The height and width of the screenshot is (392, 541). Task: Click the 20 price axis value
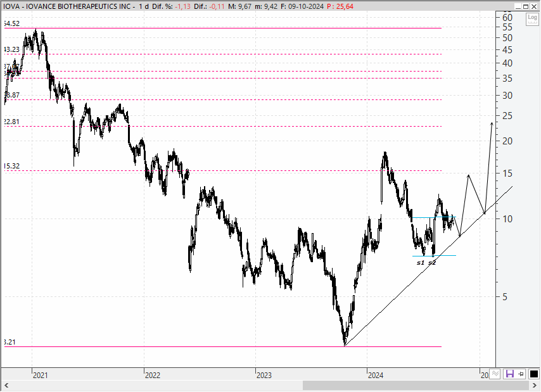(507, 141)
